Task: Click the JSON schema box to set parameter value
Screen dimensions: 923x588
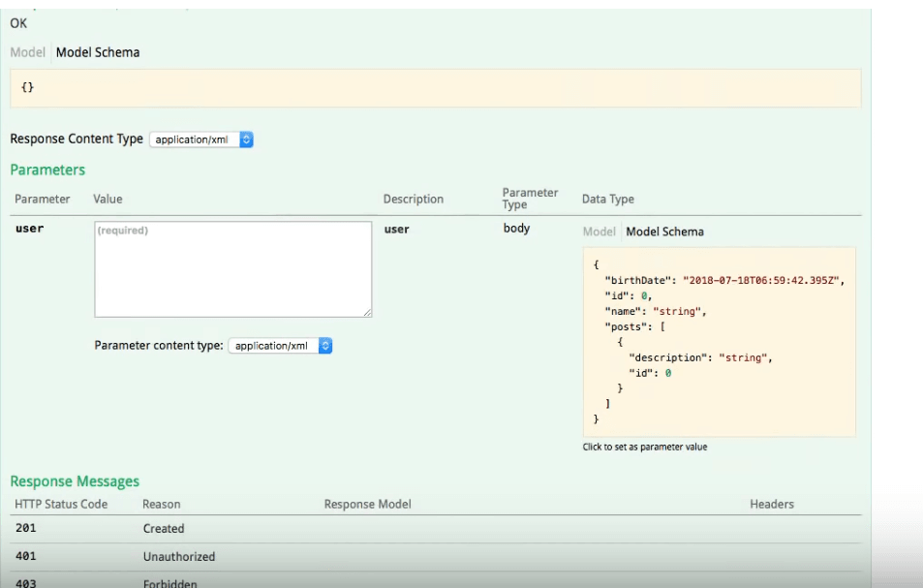Action: click(x=719, y=342)
